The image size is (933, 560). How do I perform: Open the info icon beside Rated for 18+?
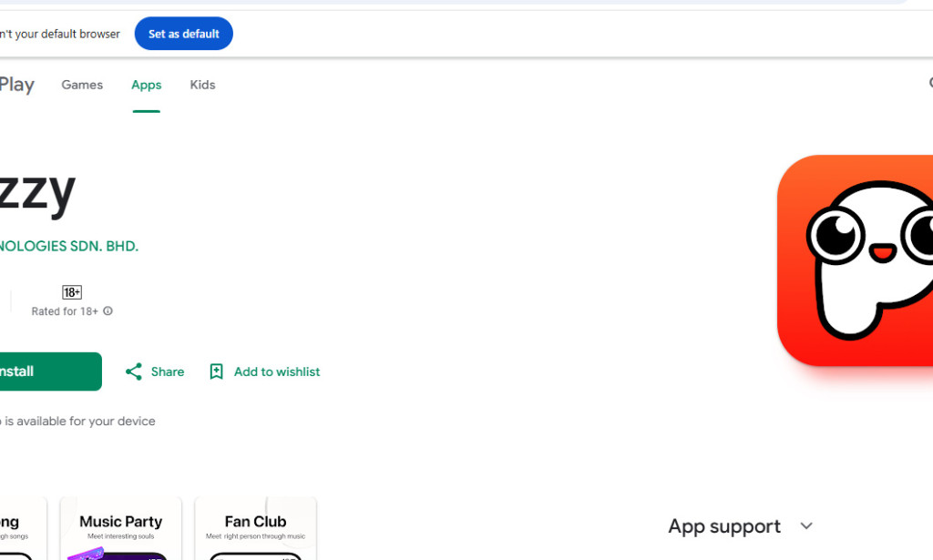(108, 311)
